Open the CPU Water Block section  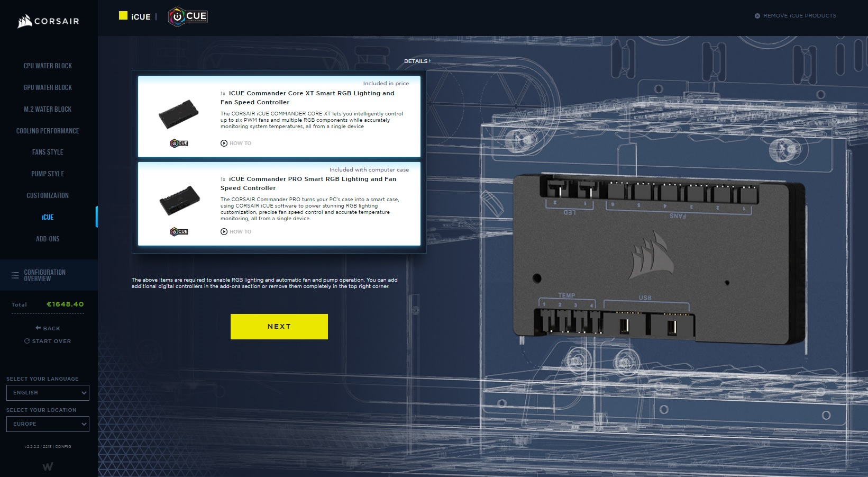tap(48, 66)
